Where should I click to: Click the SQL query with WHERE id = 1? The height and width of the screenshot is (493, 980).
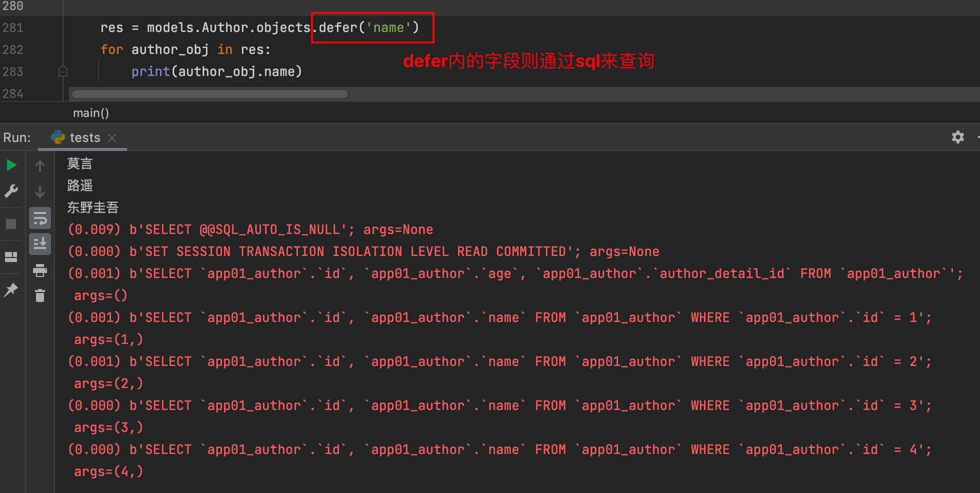pyautogui.click(x=500, y=317)
